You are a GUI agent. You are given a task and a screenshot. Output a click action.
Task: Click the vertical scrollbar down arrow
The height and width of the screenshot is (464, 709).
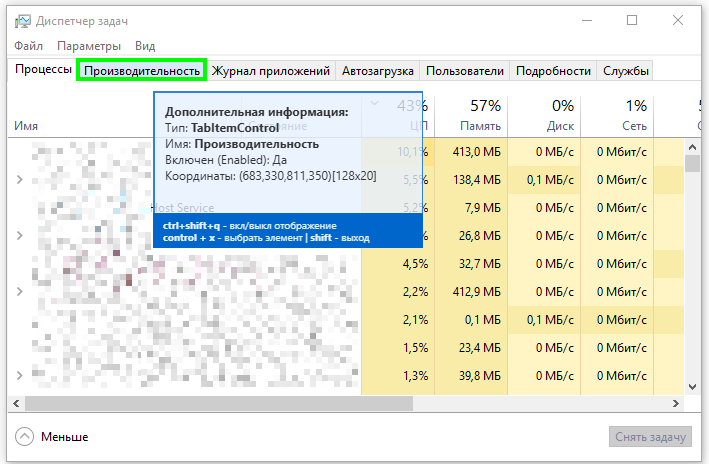tap(692, 386)
